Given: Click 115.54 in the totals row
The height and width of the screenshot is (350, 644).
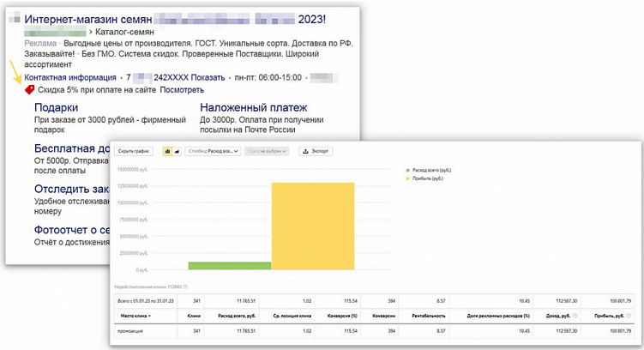Looking at the screenshot, I should click(x=351, y=301).
